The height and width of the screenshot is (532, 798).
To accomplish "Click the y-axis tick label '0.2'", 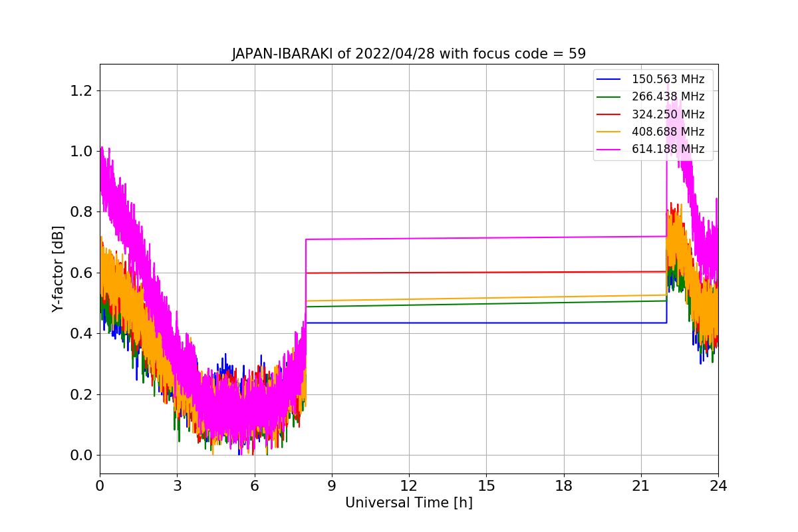I will [x=81, y=394].
